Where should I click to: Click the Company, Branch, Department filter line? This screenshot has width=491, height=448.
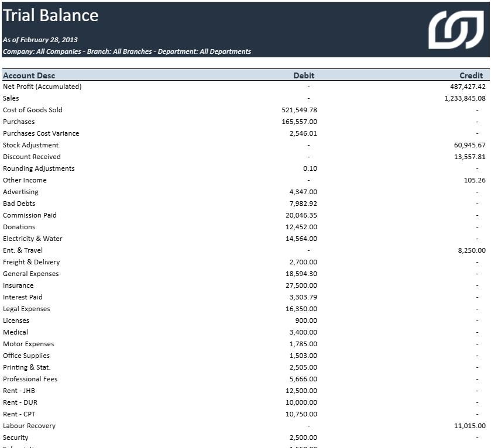[x=127, y=51]
